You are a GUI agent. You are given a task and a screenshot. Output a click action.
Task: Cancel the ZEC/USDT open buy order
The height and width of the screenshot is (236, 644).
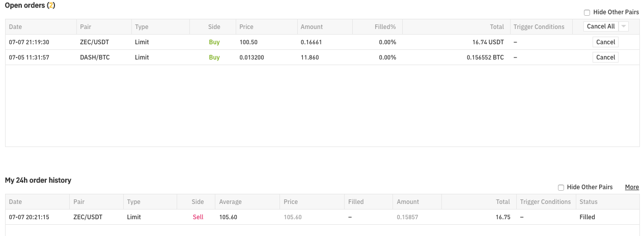[605, 42]
